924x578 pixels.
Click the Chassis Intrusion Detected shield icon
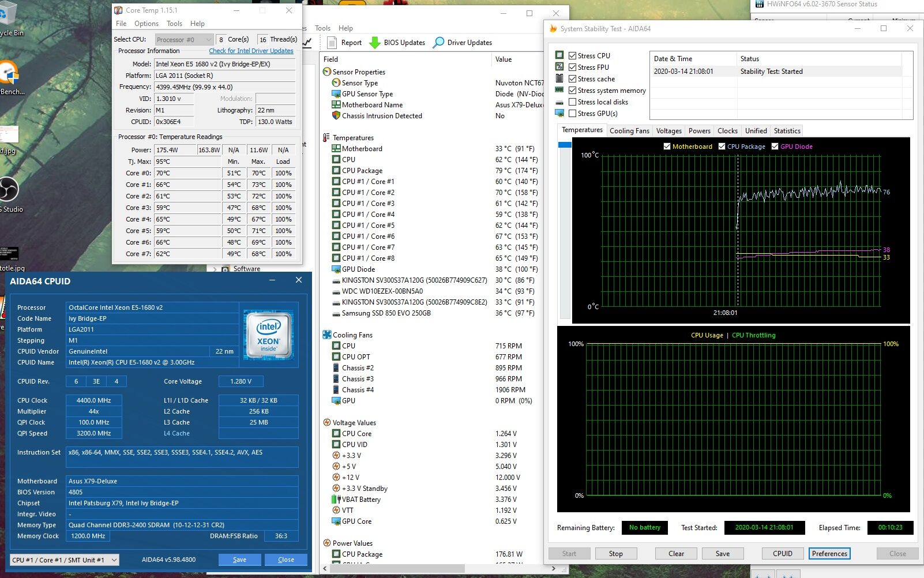tap(336, 115)
